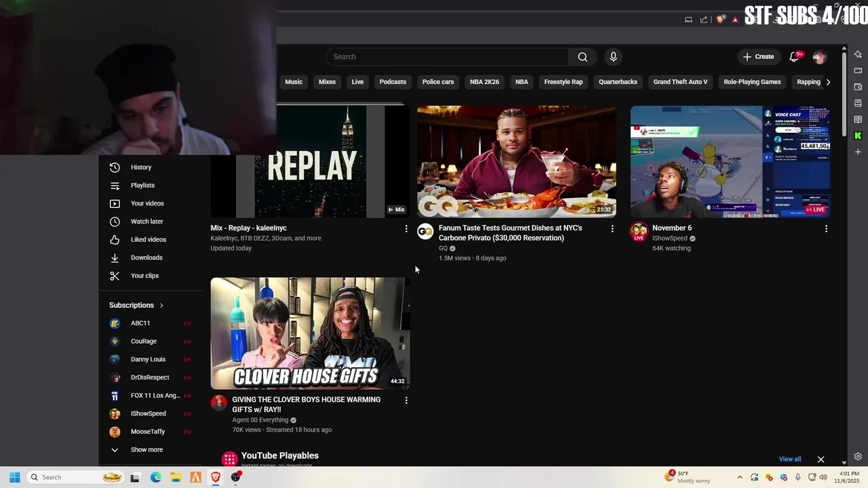Start voice search with microphone icon
This screenshot has width=868, height=488.
click(613, 57)
